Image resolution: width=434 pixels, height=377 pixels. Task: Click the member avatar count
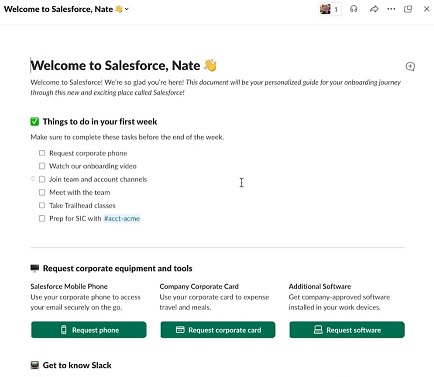(330, 9)
